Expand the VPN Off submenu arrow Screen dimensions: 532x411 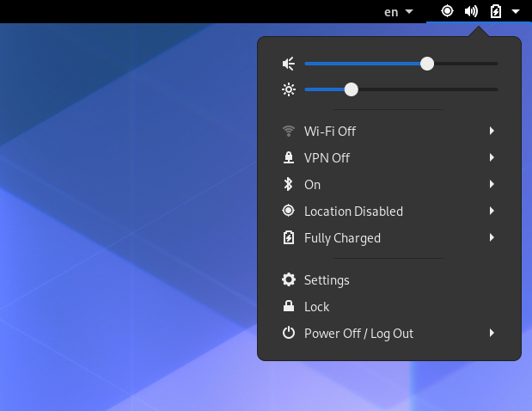pyautogui.click(x=492, y=157)
